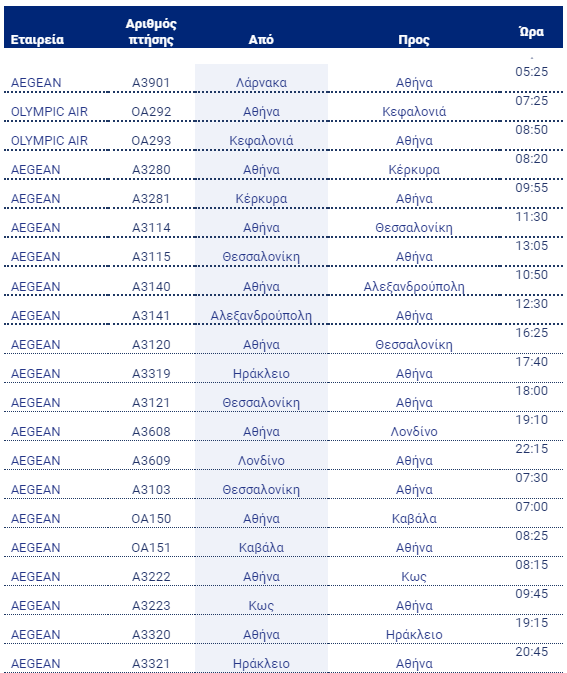
Task: Click the Από column header
Action: click(x=261, y=39)
